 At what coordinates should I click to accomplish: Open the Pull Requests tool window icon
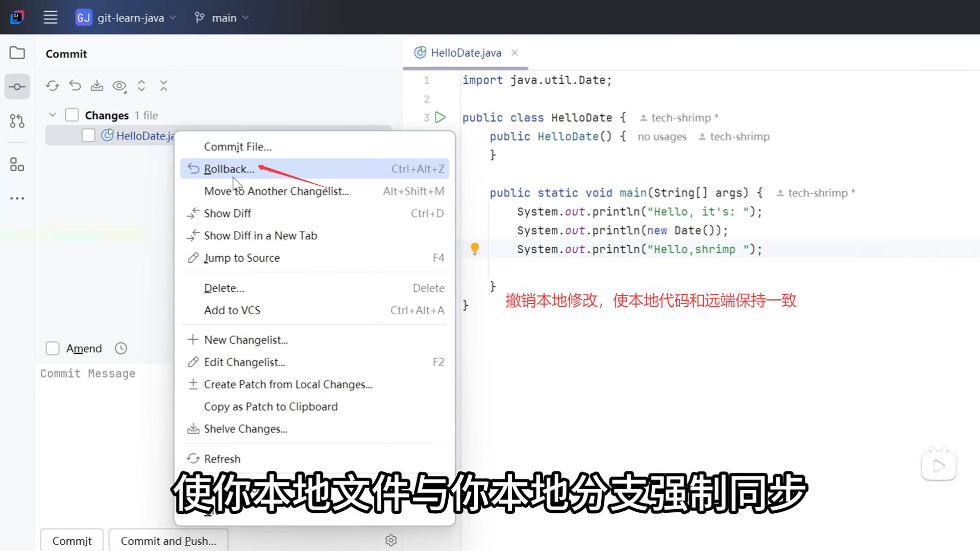coord(17,121)
